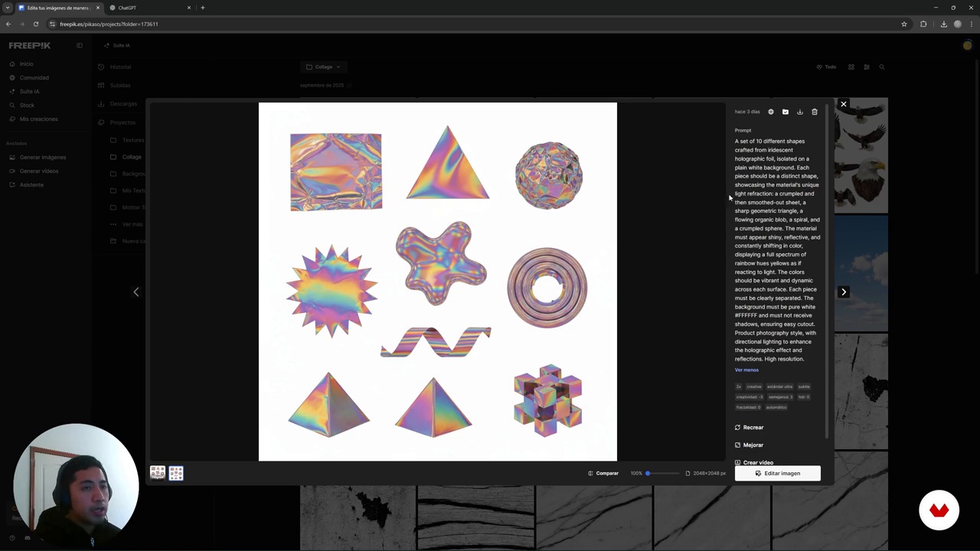Open browser downloads icon
The height and width of the screenshot is (551, 980).
pyautogui.click(x=943, y=24)
